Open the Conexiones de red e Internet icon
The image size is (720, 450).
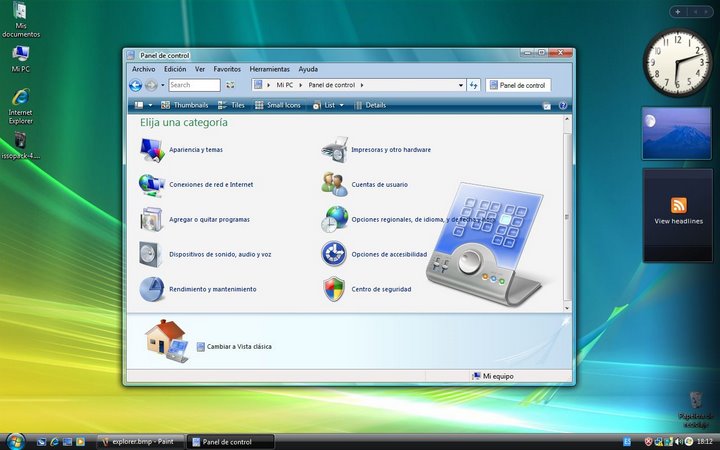coord(152,185)
